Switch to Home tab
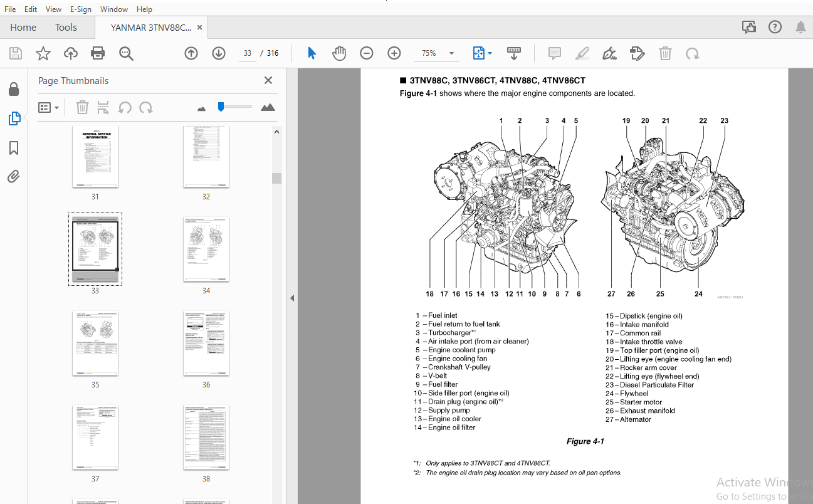The height and width of the screenshot is (504, 813). [23, 28]
